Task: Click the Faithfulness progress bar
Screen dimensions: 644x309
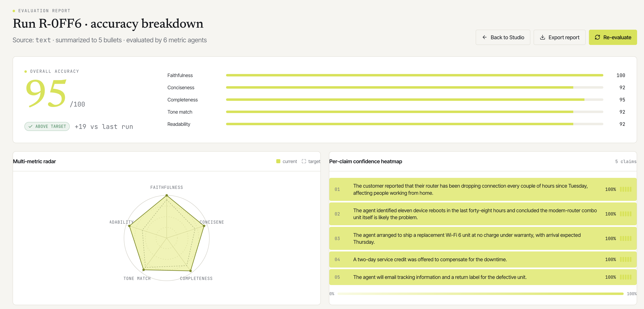Action: coord(414,75)
